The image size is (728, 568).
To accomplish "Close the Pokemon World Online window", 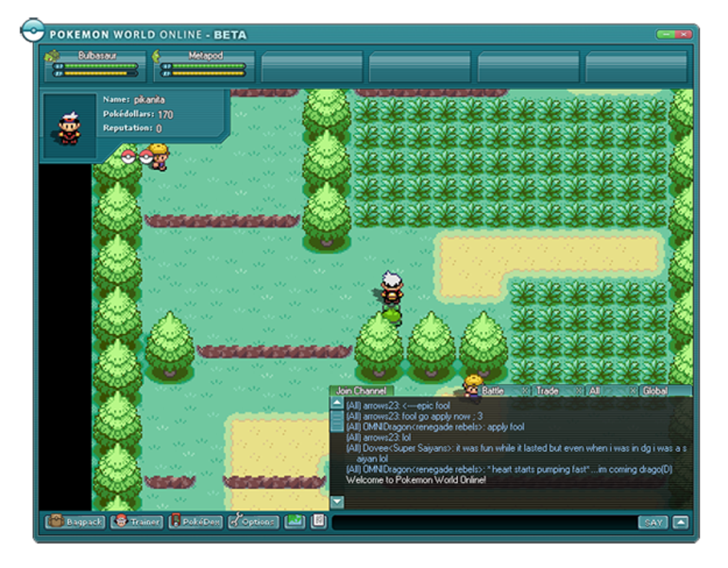I will point(684,34).
